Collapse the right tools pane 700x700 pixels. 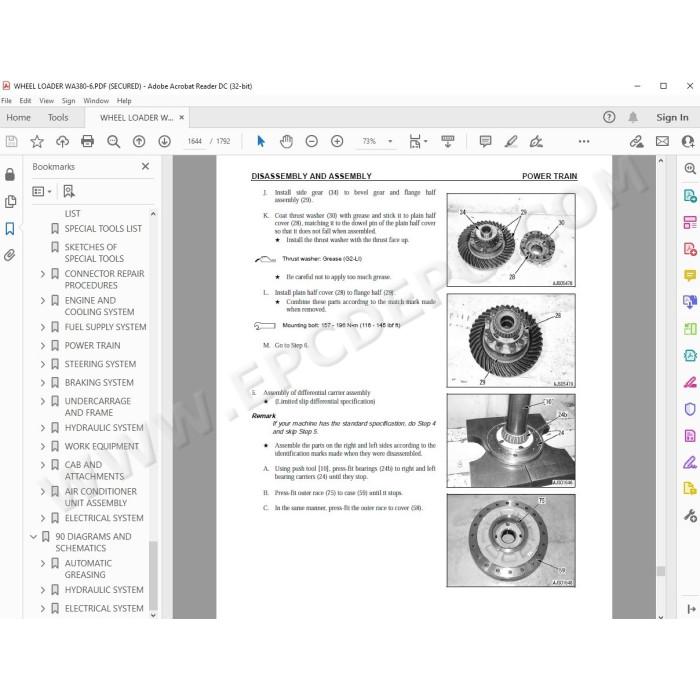[x=691, y=608]
